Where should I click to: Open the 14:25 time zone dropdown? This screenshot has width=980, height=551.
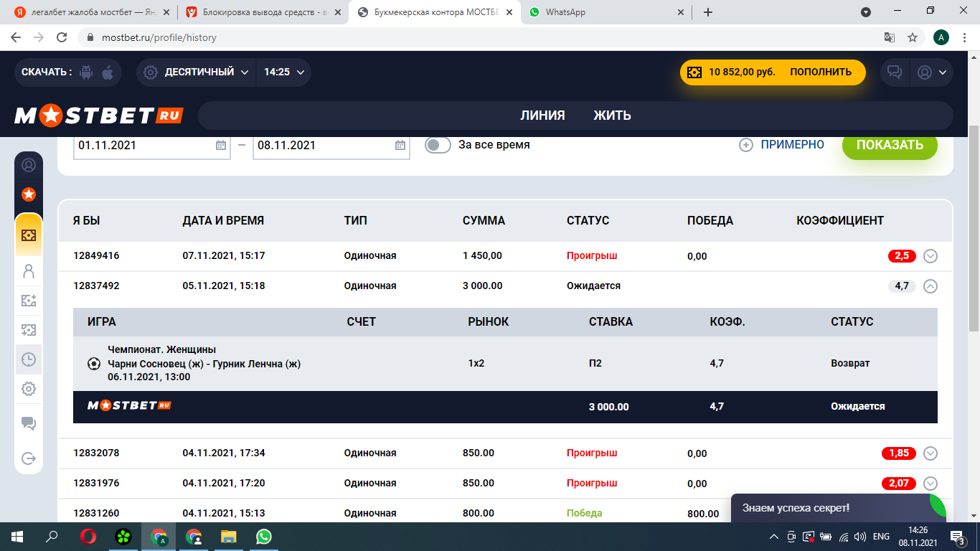click(283, 72)
